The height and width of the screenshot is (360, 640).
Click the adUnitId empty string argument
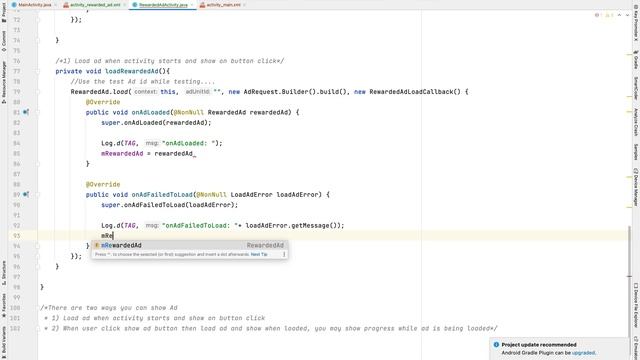pos(216,92)
